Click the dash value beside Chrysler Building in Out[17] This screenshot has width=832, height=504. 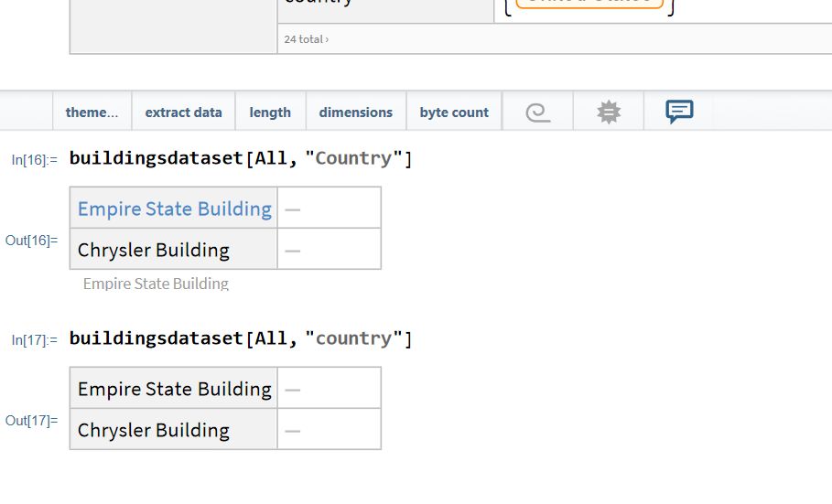(292, 431)
